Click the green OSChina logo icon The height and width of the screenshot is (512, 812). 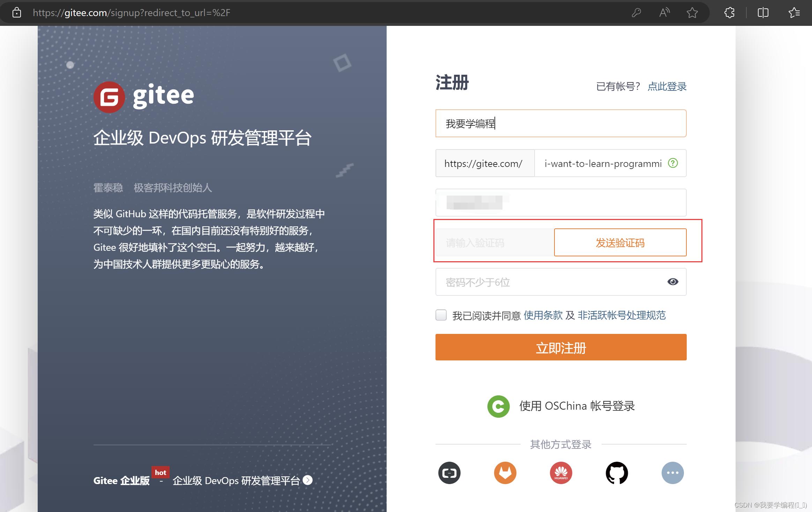[498, 406]
